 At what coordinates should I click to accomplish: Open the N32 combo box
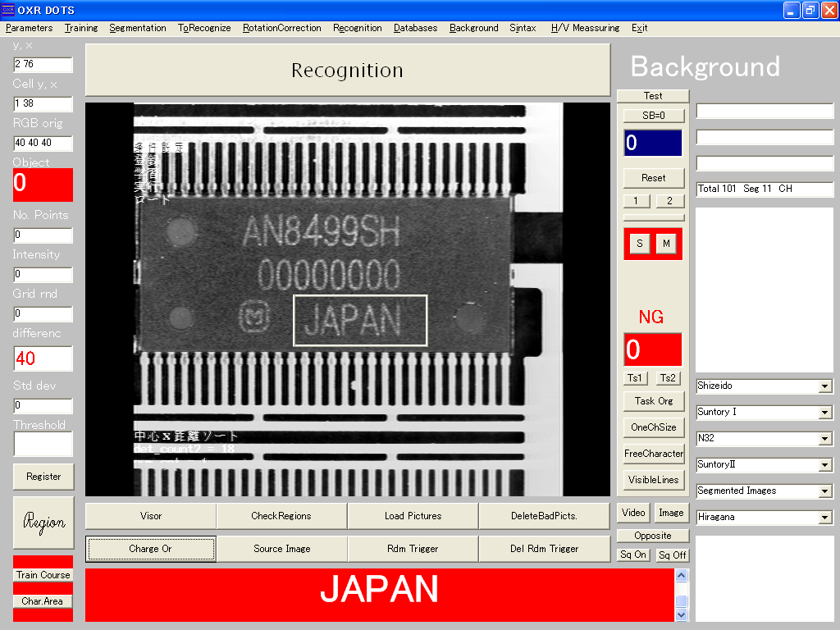coord(825,439)
